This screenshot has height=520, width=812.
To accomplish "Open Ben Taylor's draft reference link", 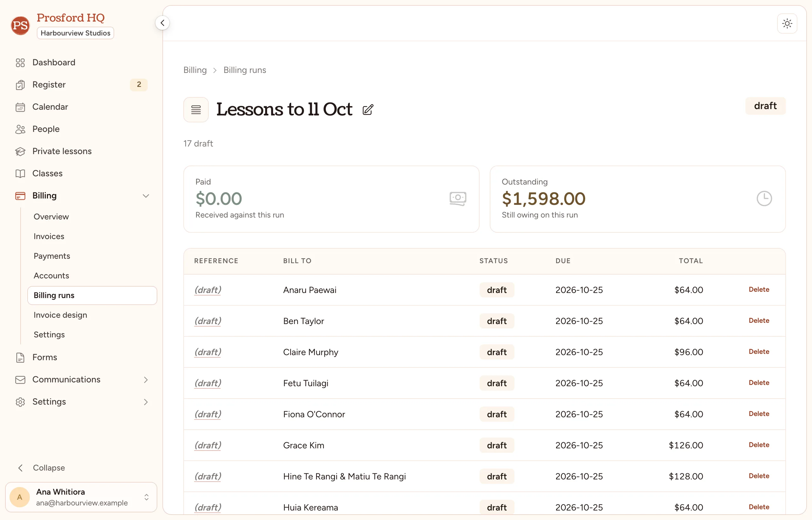I will (x=208, y=321).
